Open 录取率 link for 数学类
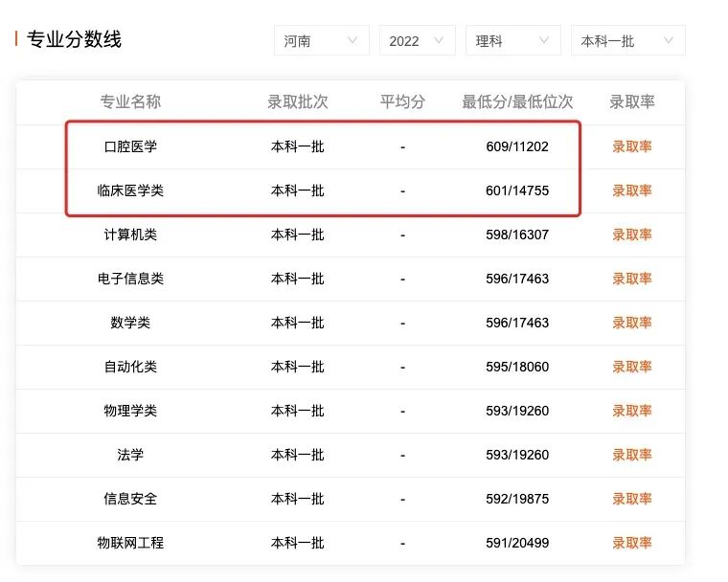 [632, 323]
